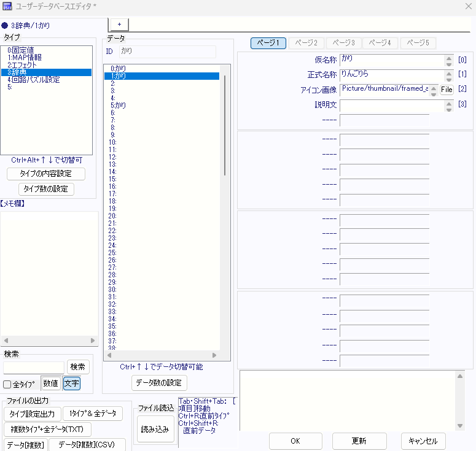This screenshot has width=476, height=451.
Task: Click the データ数の設定 button
Action: (159, 383)
